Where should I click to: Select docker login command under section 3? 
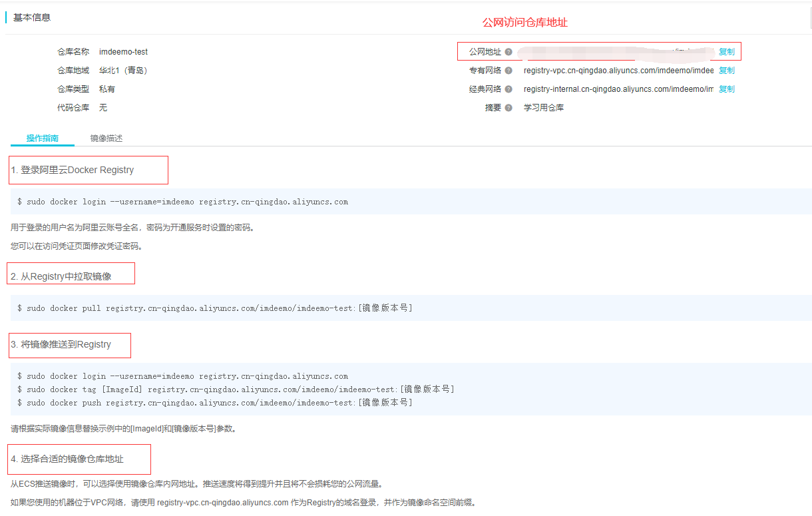click(182, 376)
